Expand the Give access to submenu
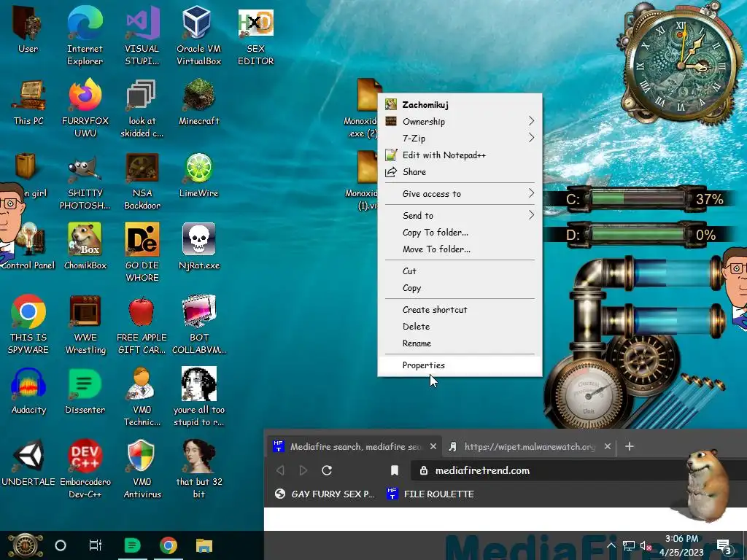747x560 pixels. coord(460,194)
